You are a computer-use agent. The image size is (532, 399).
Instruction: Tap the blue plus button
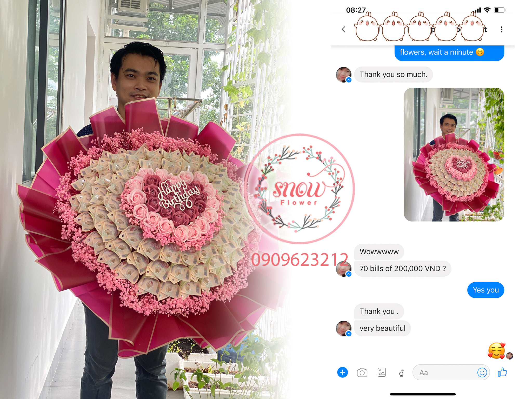342,372
